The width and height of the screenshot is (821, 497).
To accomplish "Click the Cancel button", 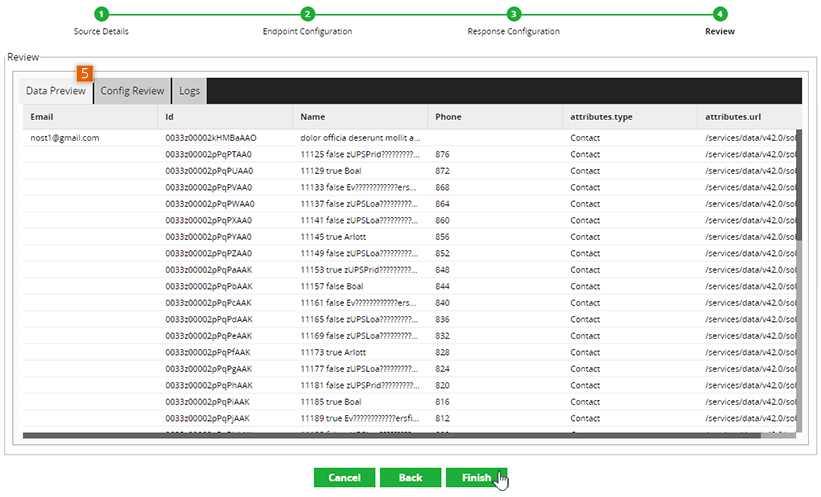I will click(x=345, y=478).
